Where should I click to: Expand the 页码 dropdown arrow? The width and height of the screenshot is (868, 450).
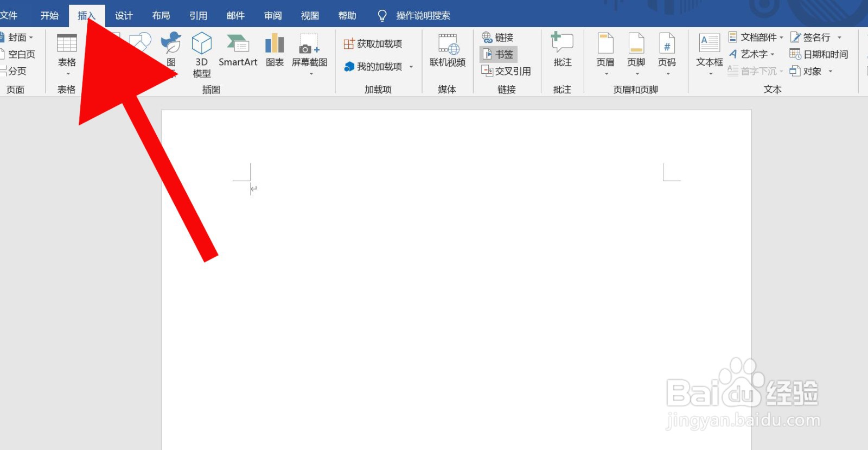coord(668,74)
